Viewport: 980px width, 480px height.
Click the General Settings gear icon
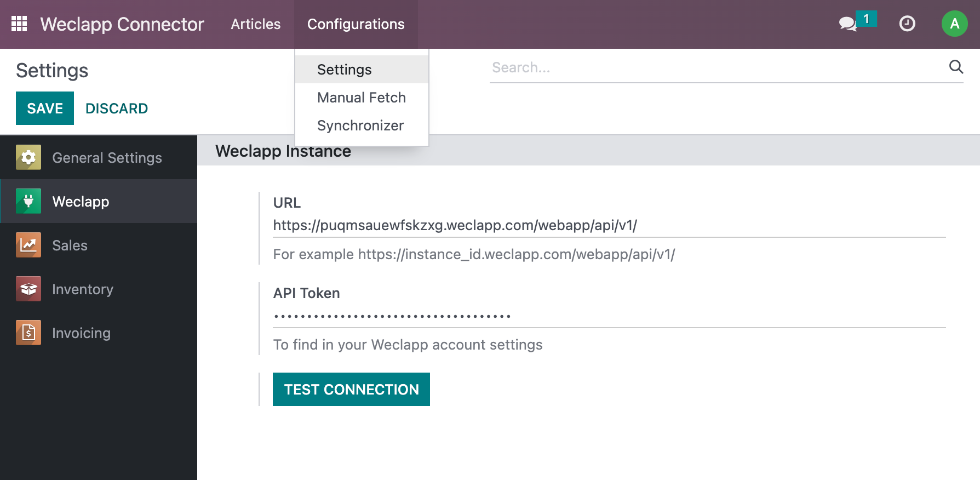pos(28,157)
